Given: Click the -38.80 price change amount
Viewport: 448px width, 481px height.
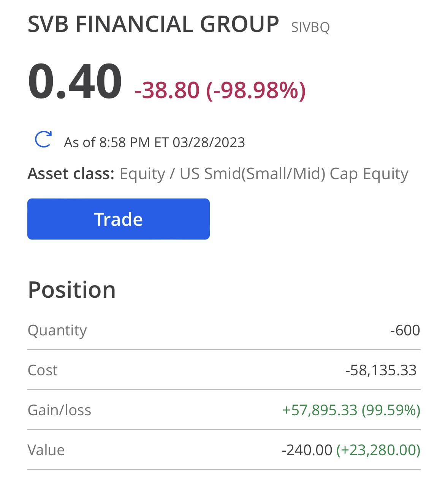Looking at the screenshot, I should pyautogui.click(x=167, y=90).
